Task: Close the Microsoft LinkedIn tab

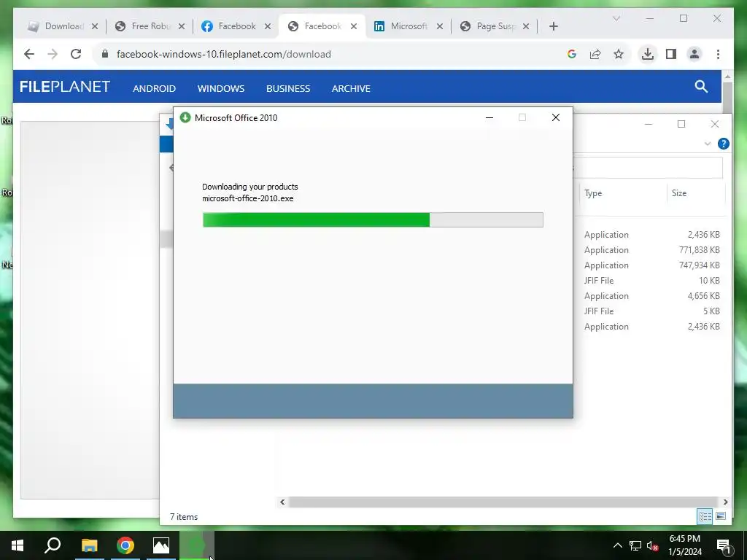Action: pos(440,26)
